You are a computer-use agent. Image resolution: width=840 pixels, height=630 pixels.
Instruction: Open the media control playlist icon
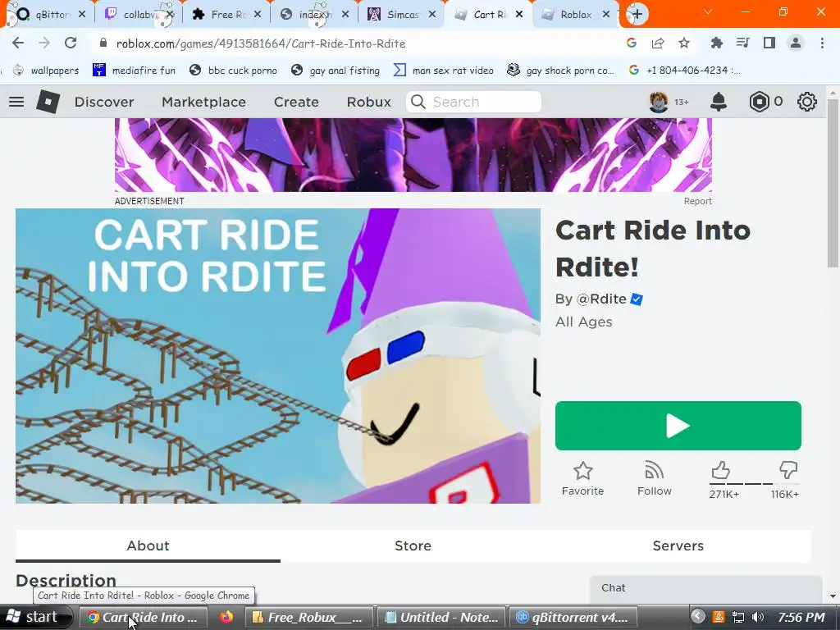[742, 43]
